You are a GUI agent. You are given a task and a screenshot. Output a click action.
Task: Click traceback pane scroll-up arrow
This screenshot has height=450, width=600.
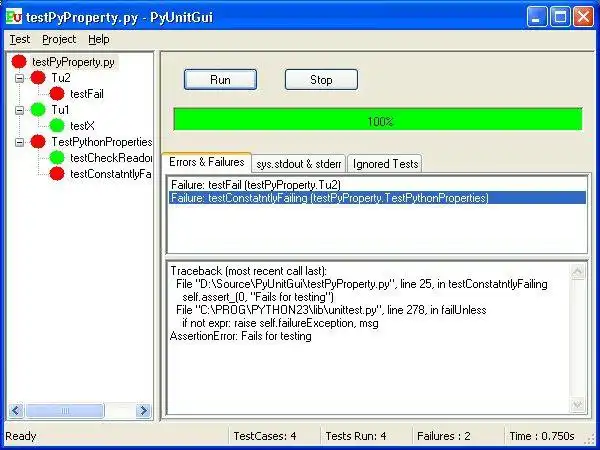577,272
